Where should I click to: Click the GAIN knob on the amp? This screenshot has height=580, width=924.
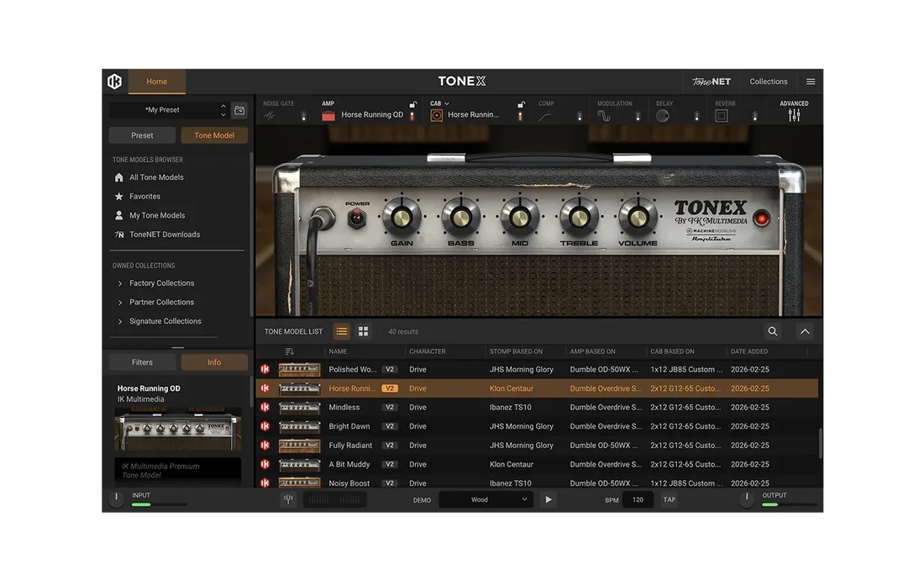[402, 218]
